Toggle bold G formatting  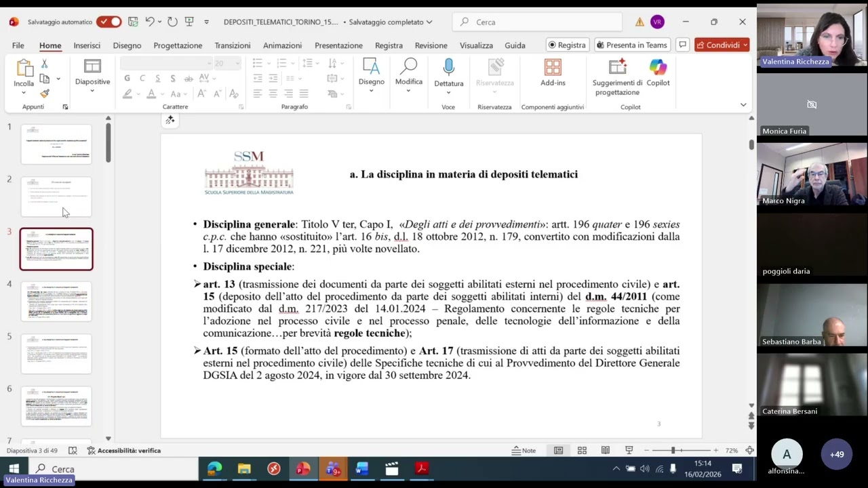click(x=127, y=79)
